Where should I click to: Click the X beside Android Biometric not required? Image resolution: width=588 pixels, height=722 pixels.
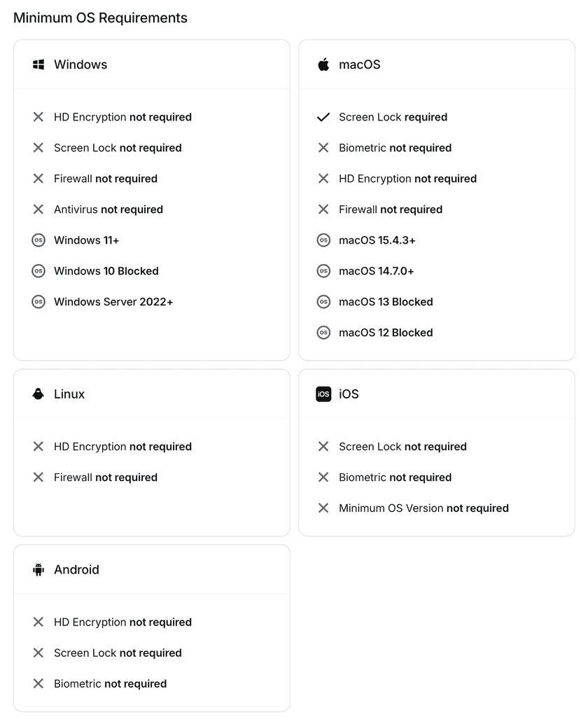(38, 683)
